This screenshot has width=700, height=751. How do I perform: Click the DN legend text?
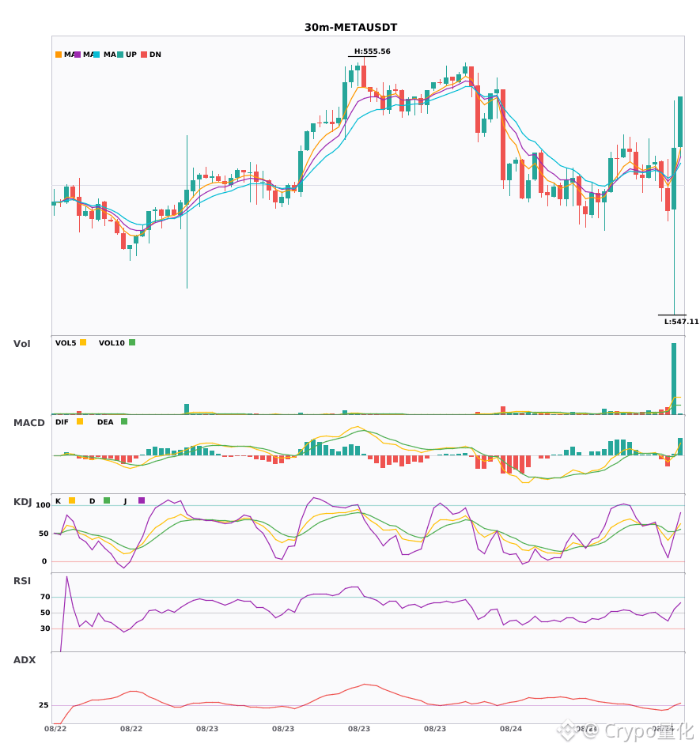click(x=155, y=55)
